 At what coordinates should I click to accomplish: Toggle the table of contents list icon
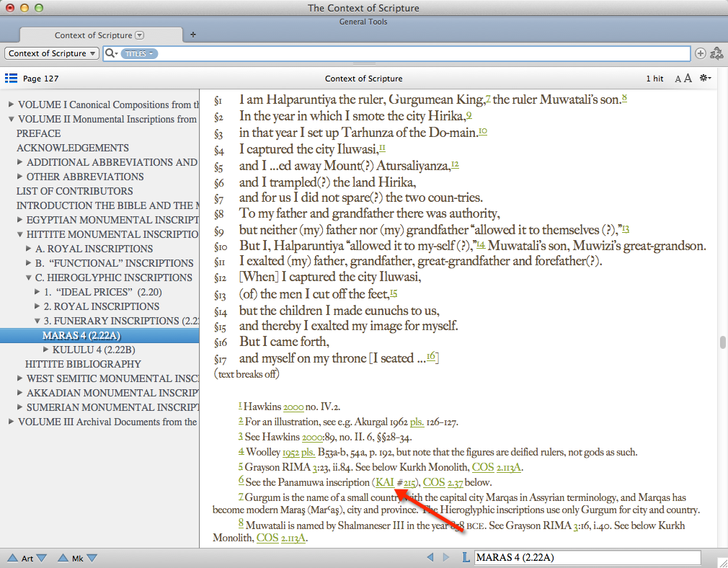11,78
